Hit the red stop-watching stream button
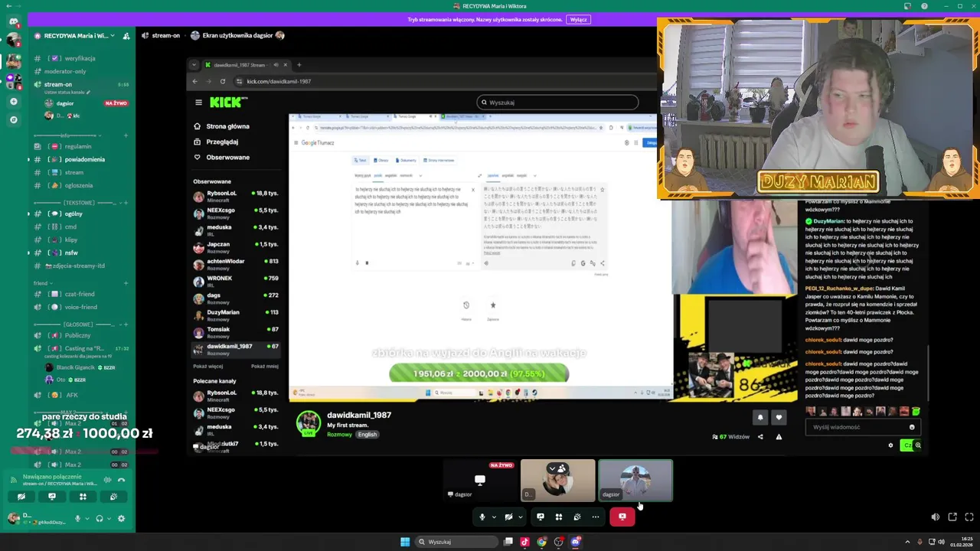 pos(622,517)
